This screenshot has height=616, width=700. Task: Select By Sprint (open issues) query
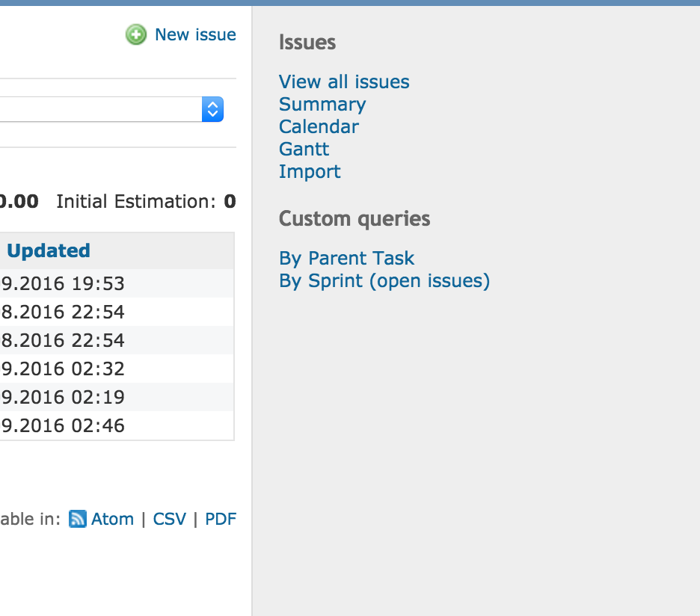coord(384,281)
